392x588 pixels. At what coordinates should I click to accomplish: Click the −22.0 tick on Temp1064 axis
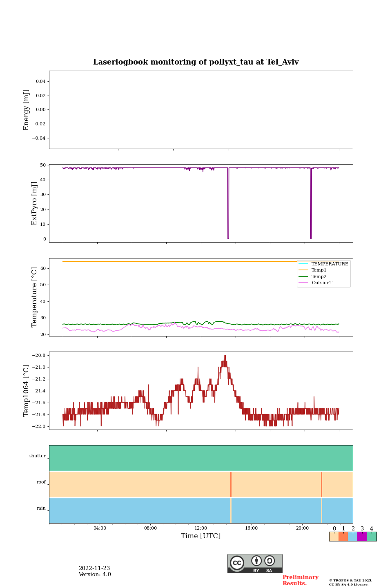tap(39, 426)
